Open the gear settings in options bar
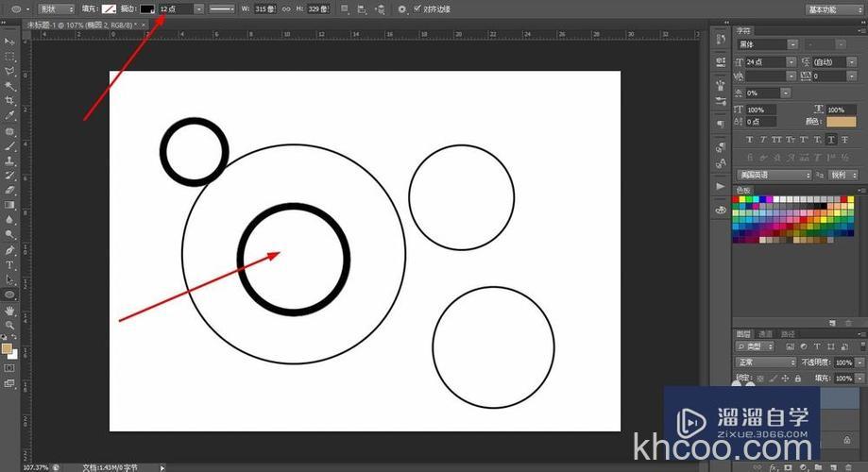The width and height of the screenshot is (868, 472). (x=401, y=8)
